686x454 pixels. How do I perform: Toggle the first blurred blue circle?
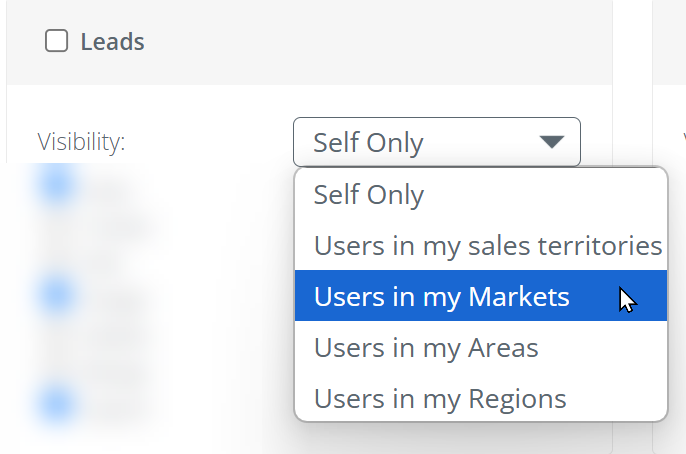pyautogui.click(x=56, y=185)
